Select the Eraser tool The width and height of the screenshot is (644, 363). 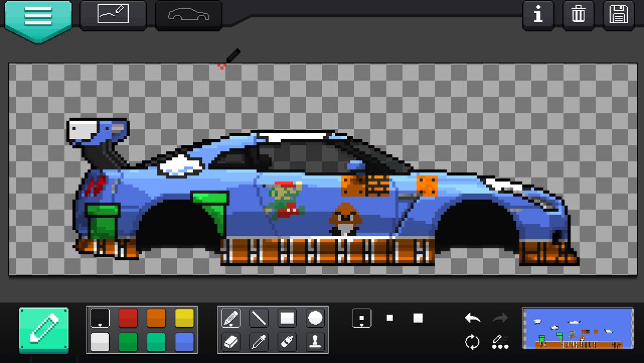coord(231,342)
